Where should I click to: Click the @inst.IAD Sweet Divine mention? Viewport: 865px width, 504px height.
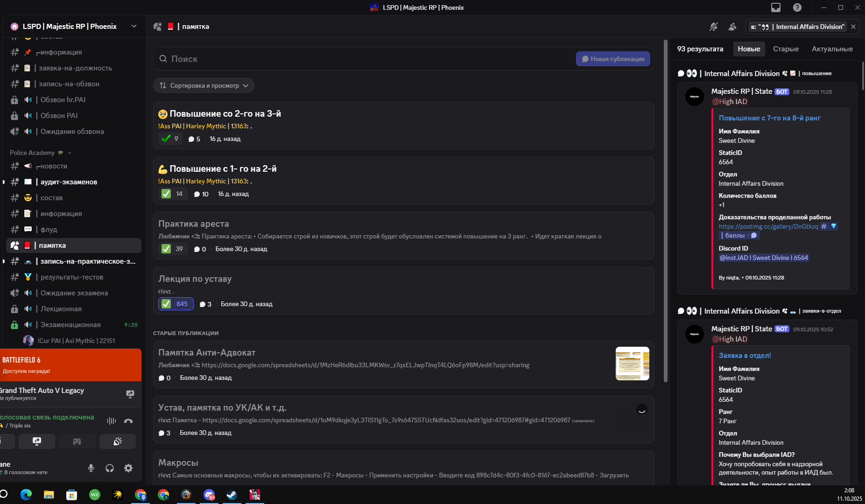tap(764, 258)
